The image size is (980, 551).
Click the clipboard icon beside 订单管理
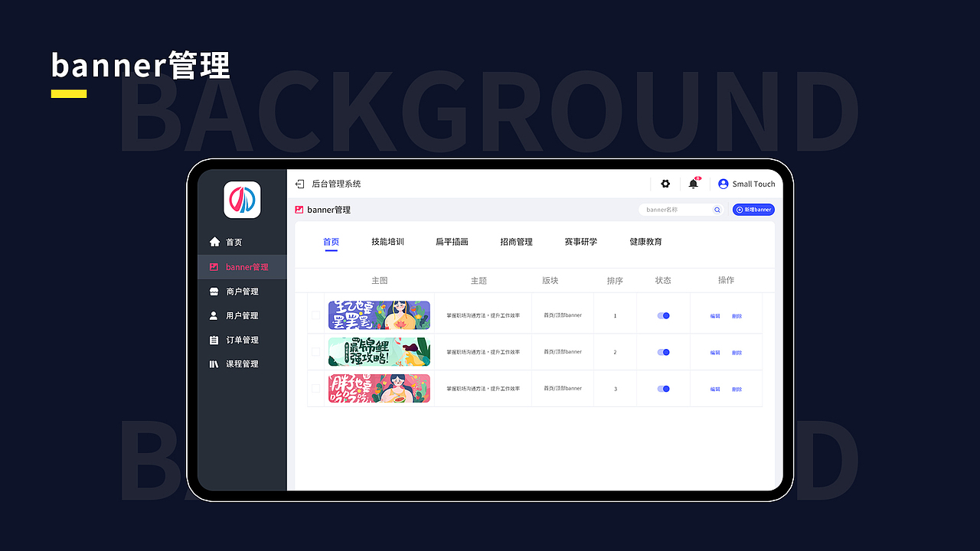214,340
